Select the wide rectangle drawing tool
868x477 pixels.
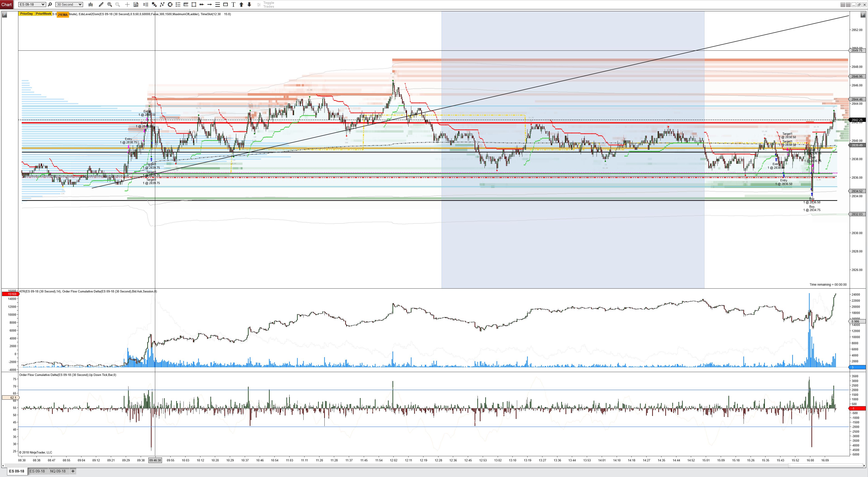tap(225, 4)
